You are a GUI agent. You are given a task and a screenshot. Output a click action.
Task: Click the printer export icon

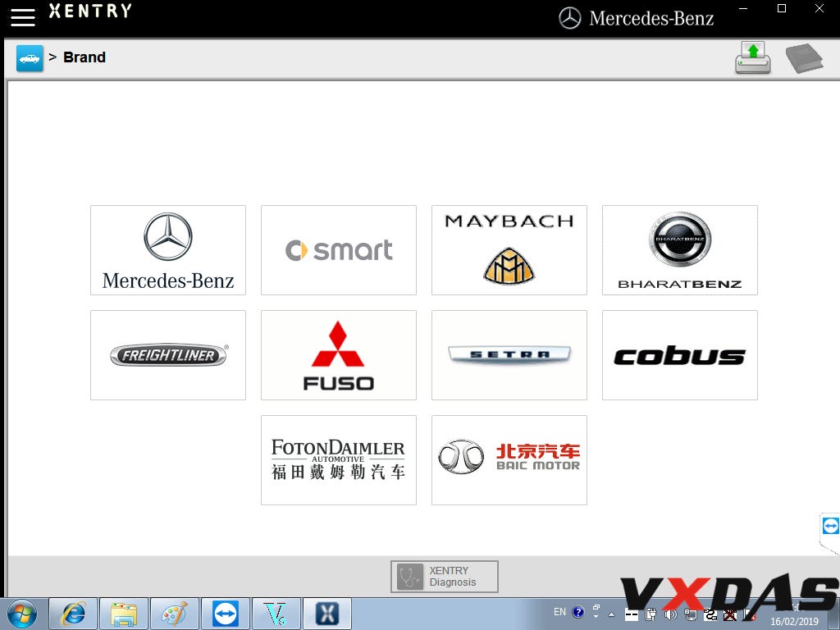[x=753, y=57]
